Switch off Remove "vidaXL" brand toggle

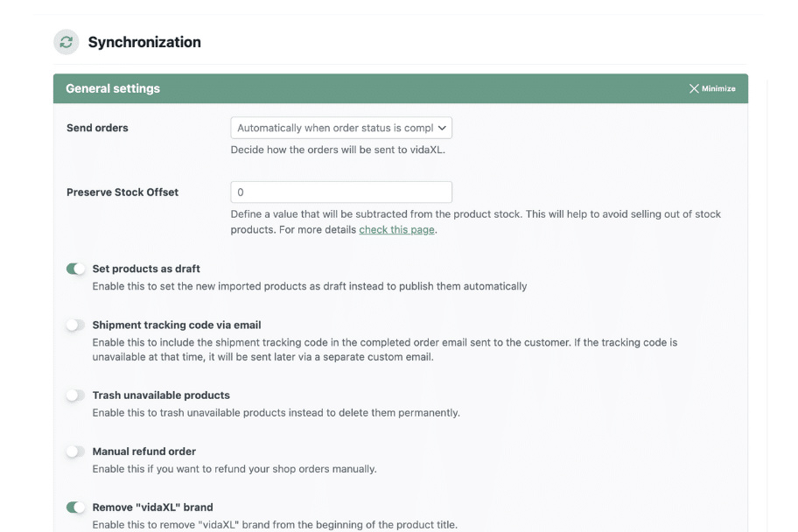click(76, 507)
